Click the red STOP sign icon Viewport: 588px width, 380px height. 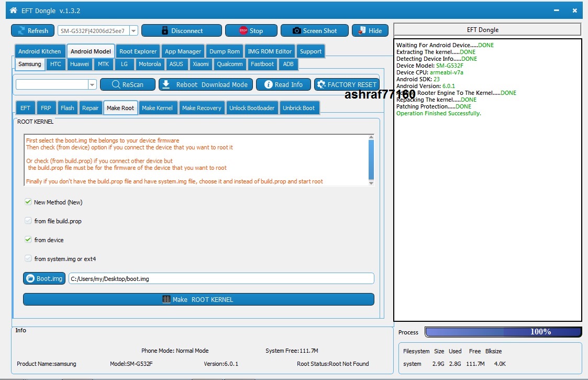click(x=243, y=30)
